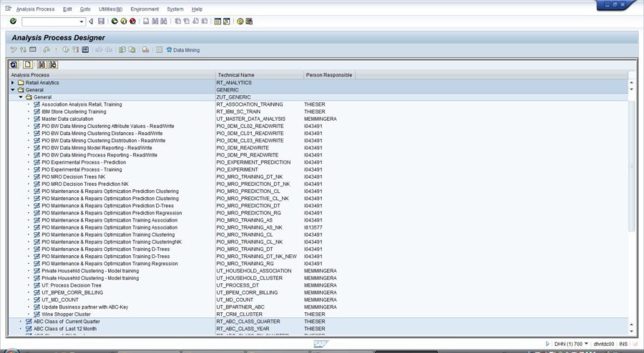Expand the Retail Analytics folder
The image size is (644, 353).
pyautogui.click(x=12, y=83)
